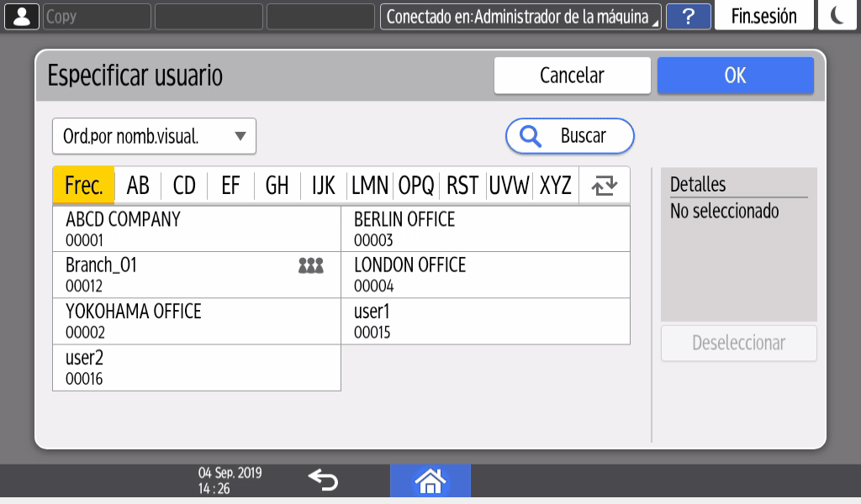Click the switch title icon after XYZ
Screen dimensions: 861x504
604,186
